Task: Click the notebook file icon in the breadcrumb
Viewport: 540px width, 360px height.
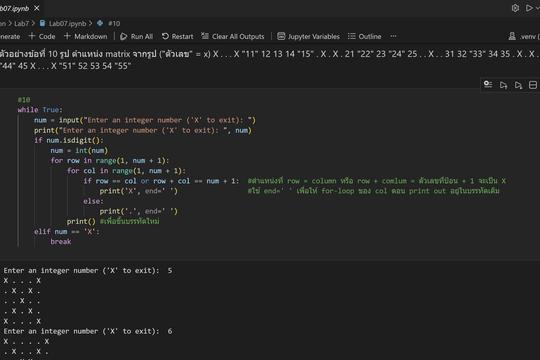Action: coord(42,23)
